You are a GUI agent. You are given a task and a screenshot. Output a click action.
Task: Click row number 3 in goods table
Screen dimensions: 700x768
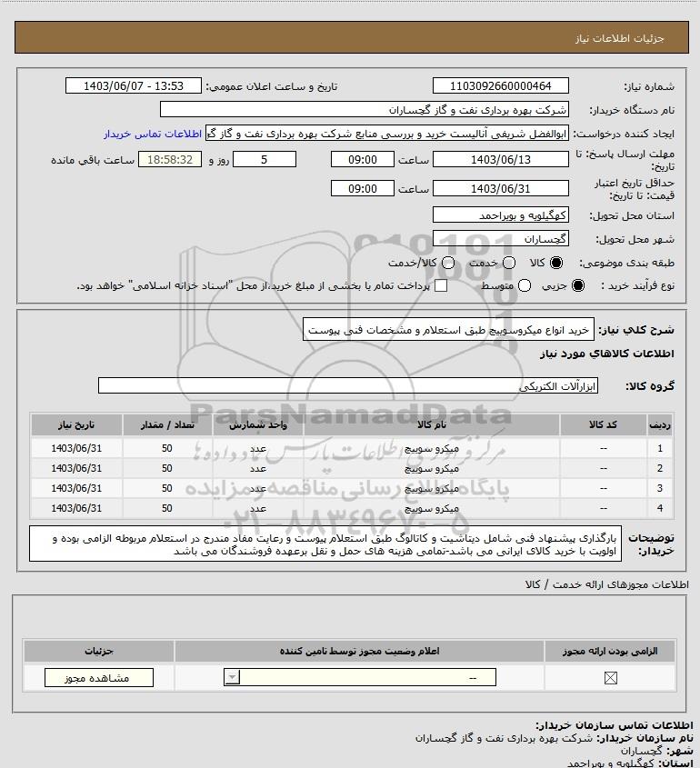click(x=660, y=488)
